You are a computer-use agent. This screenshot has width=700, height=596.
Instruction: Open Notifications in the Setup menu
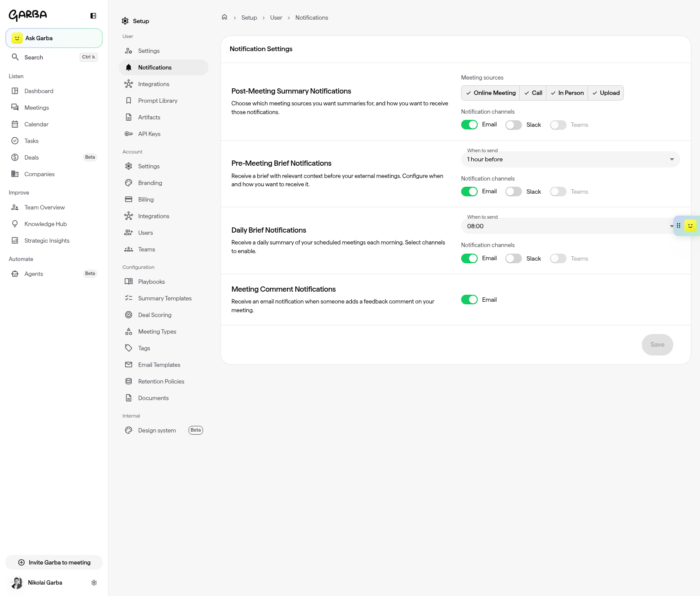(164, 67)
